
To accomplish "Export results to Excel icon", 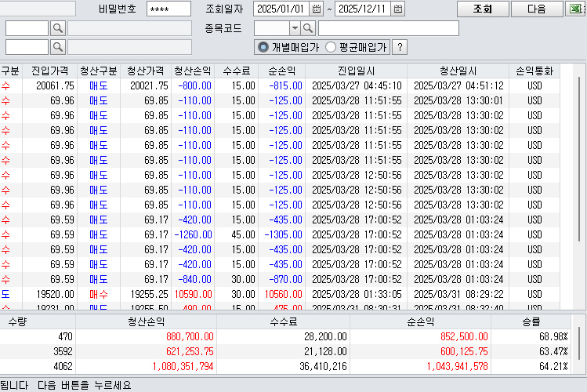I will 576,9.
